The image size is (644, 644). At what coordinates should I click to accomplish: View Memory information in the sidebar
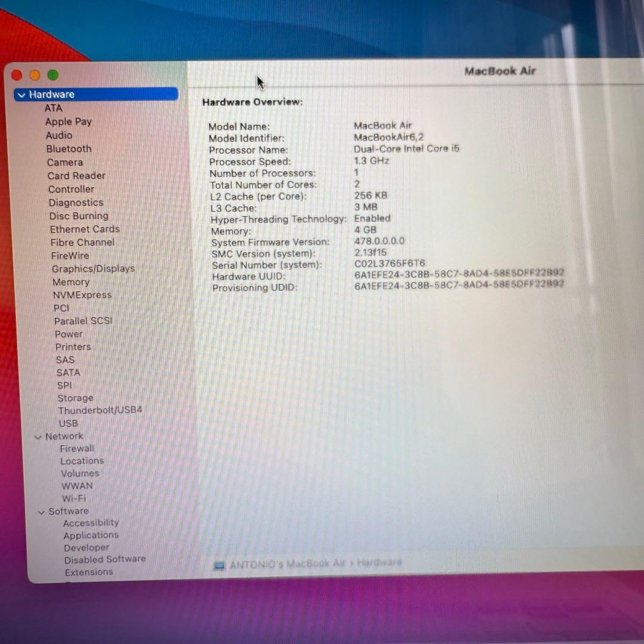coord(71,281)
